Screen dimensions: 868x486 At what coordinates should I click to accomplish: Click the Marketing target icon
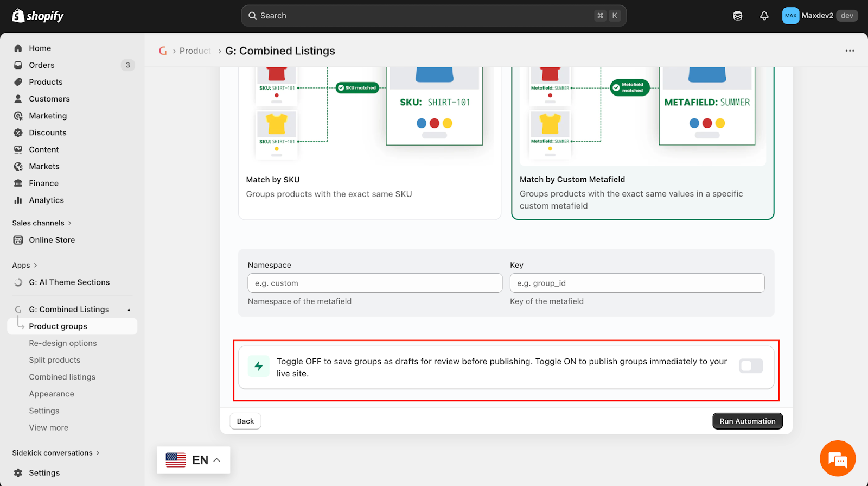pyautogui.click(x=18, y=116)
